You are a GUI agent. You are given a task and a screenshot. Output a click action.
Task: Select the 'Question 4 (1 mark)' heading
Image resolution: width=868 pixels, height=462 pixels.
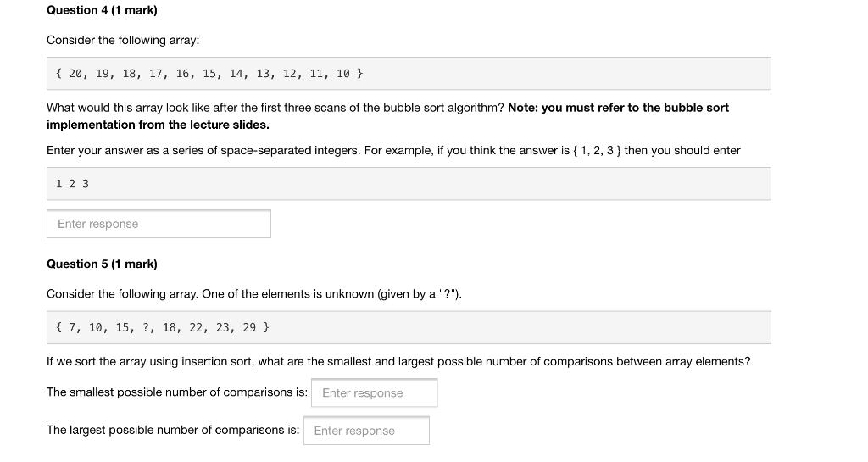(102, 10)
